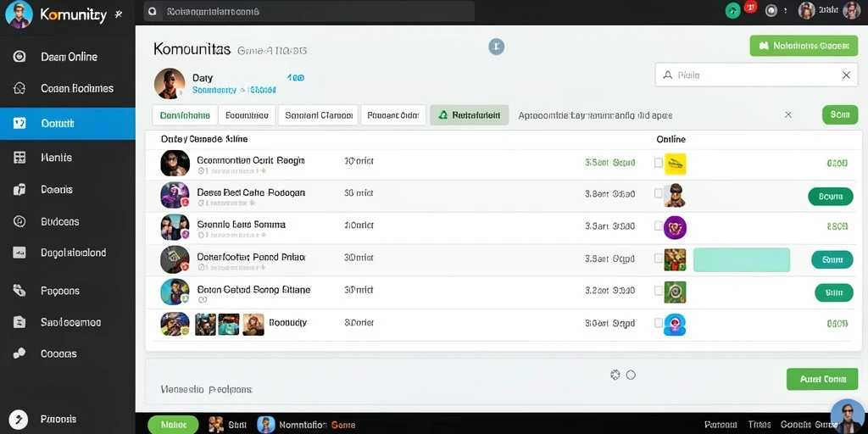Click the green circular icon in top bar

(x=733, y=10)
